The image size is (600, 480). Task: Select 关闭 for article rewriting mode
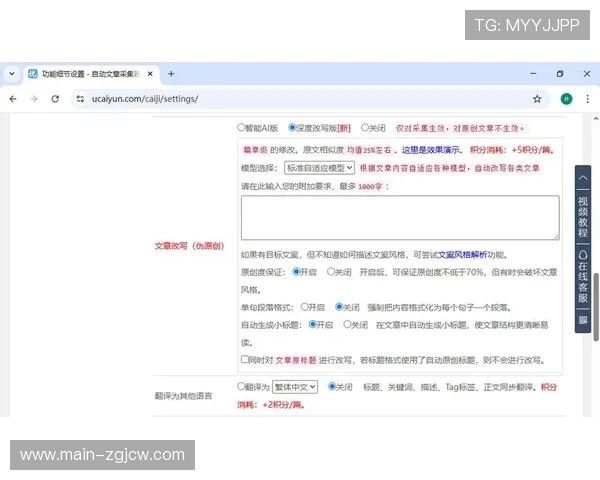(365, 127)
